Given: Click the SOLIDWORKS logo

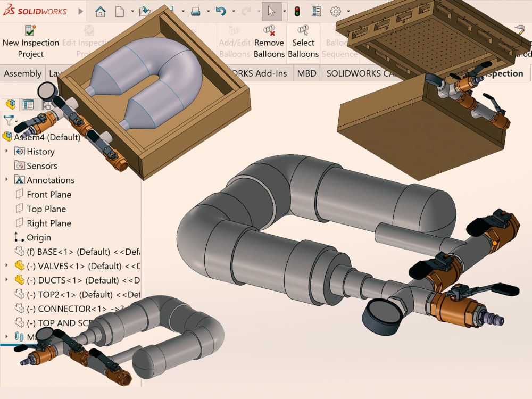Looking at the screenshot, I should tap(35, 11).
